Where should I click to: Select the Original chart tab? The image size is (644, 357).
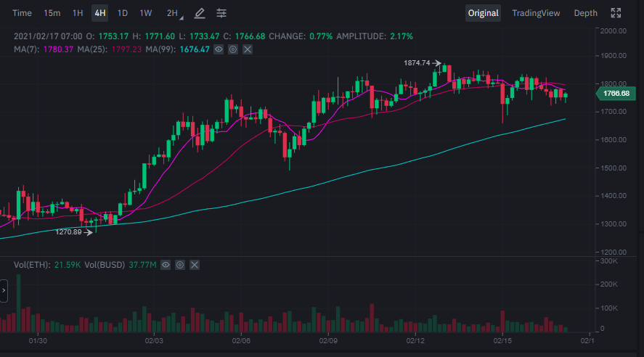[483, 13]
